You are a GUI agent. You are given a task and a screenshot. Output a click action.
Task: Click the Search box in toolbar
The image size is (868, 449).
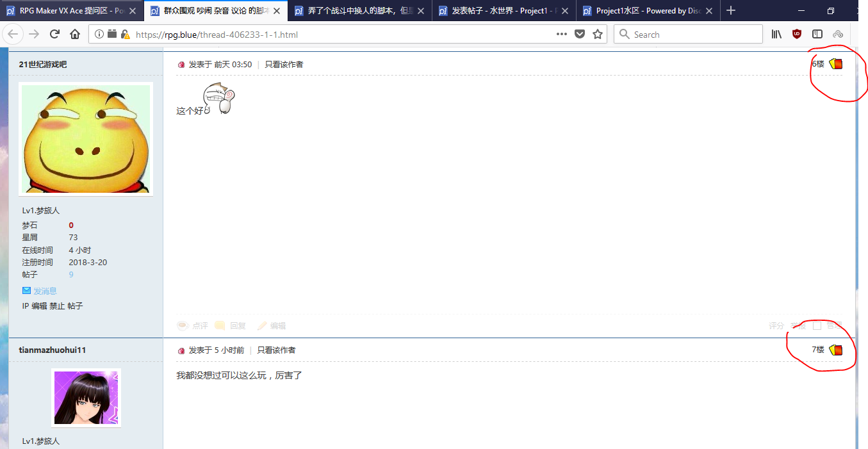coord(688,35)
